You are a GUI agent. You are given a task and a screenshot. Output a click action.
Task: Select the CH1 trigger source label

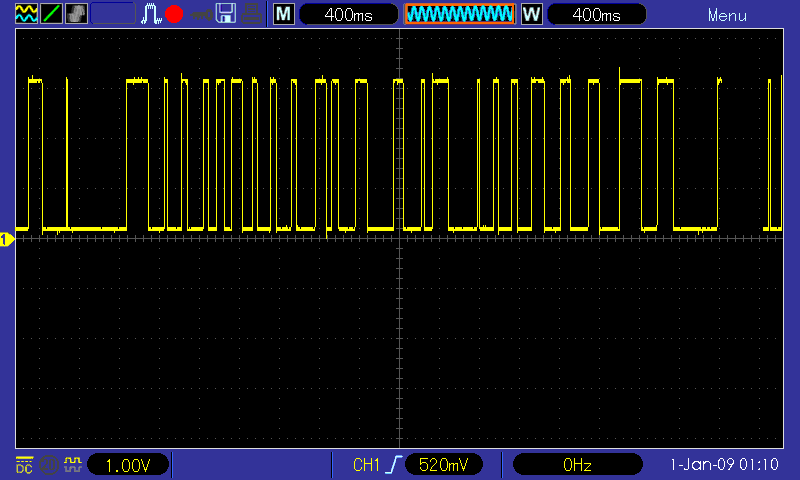click(x=366, y=465)
